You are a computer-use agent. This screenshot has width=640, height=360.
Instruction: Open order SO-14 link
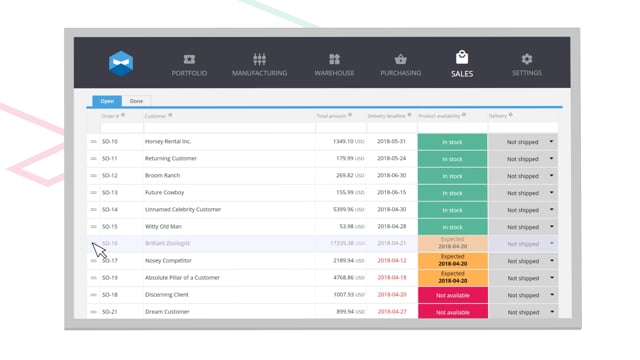(x=109, y=209)
